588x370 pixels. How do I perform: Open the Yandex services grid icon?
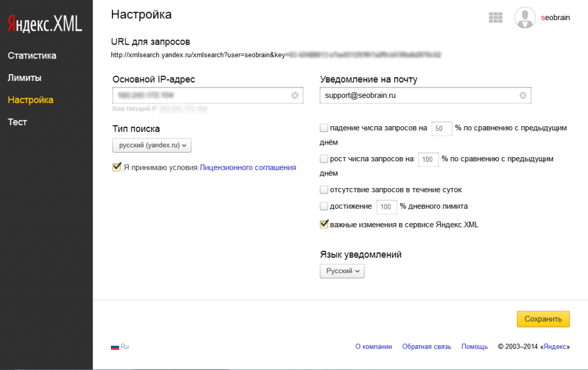click(496, 17)
